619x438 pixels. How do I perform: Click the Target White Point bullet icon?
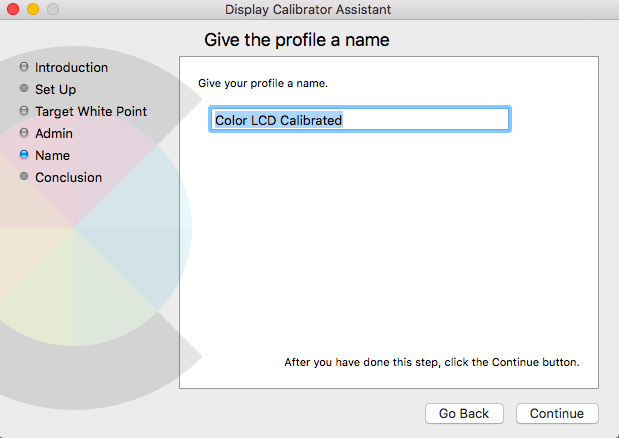pyautogui.click(x=24, y=111)
